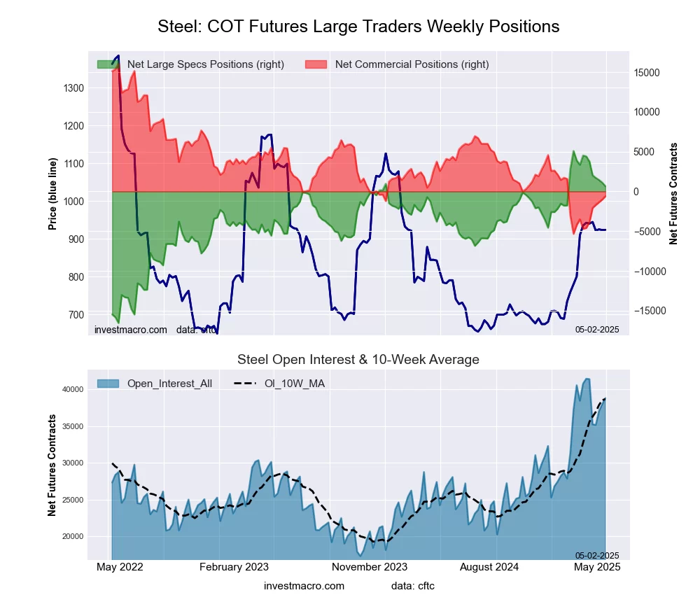Viewport: 700px width, 602px height.
Task: Click the green Net Large Specs legend swatch
Action: click(x=109, y=64)
